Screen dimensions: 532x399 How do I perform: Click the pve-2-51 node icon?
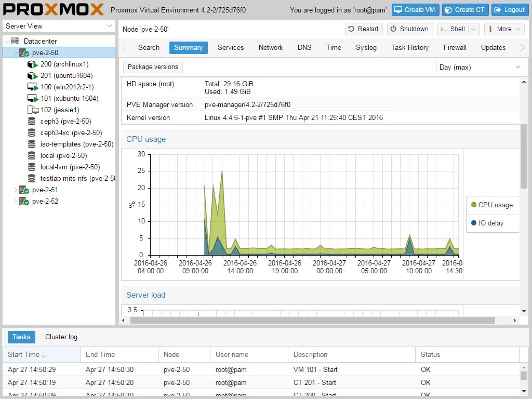click(24, 190)
